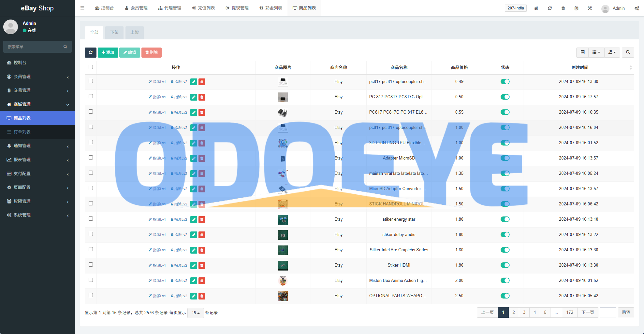Image resolution: width=644 pixels, height=334 pixels.
Task: Click the home icon in top bar
Action: point(536,8)
